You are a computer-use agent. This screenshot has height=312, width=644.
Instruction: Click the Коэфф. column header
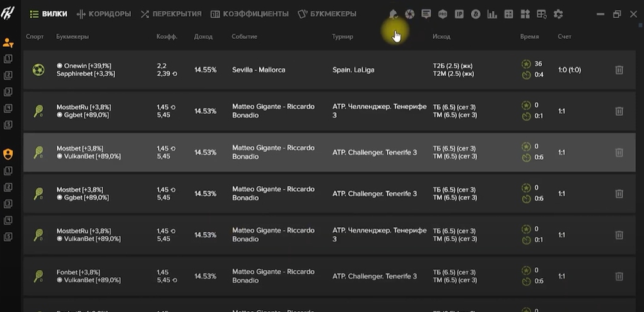click(x=167, y=37)
